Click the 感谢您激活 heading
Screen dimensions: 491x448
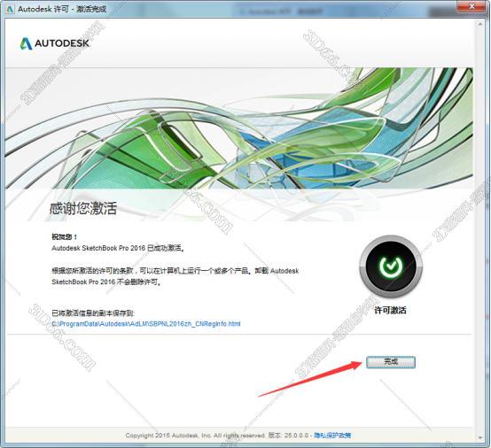(83, 209)
